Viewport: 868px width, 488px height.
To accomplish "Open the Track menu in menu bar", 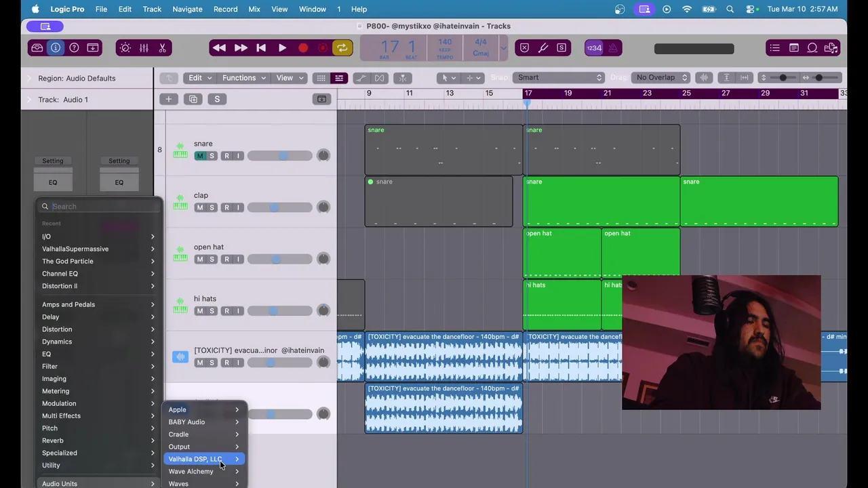I will pos(152,9).
